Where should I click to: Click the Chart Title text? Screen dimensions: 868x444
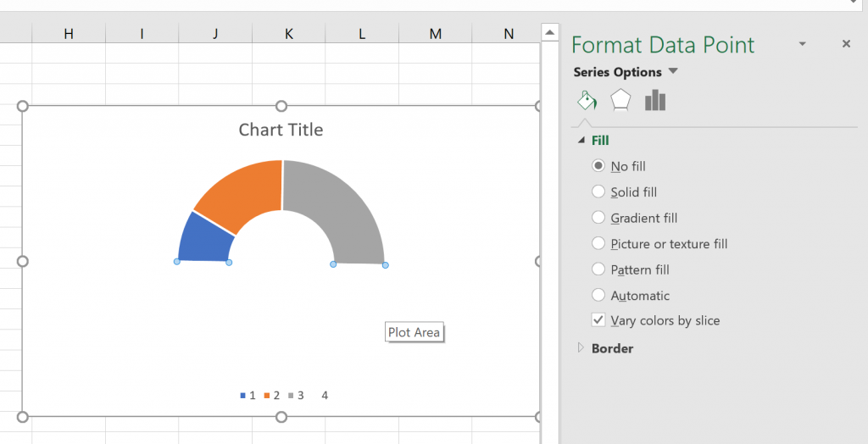281,130
